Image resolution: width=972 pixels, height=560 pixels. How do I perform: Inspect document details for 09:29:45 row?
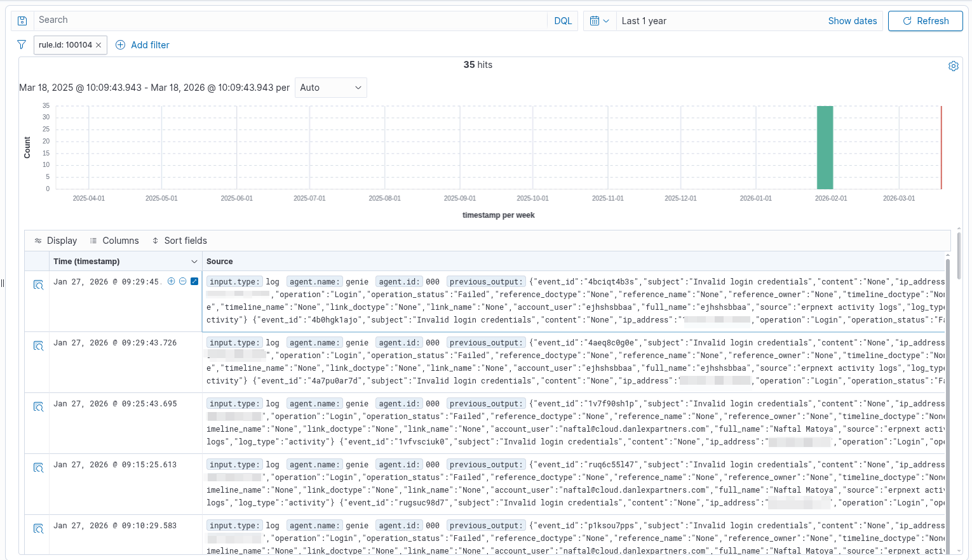point(38,285)
